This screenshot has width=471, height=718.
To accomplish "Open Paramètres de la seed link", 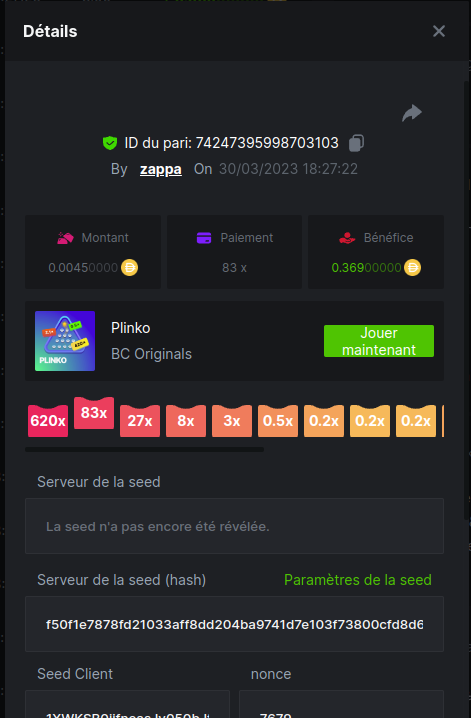I will point(357,580).
